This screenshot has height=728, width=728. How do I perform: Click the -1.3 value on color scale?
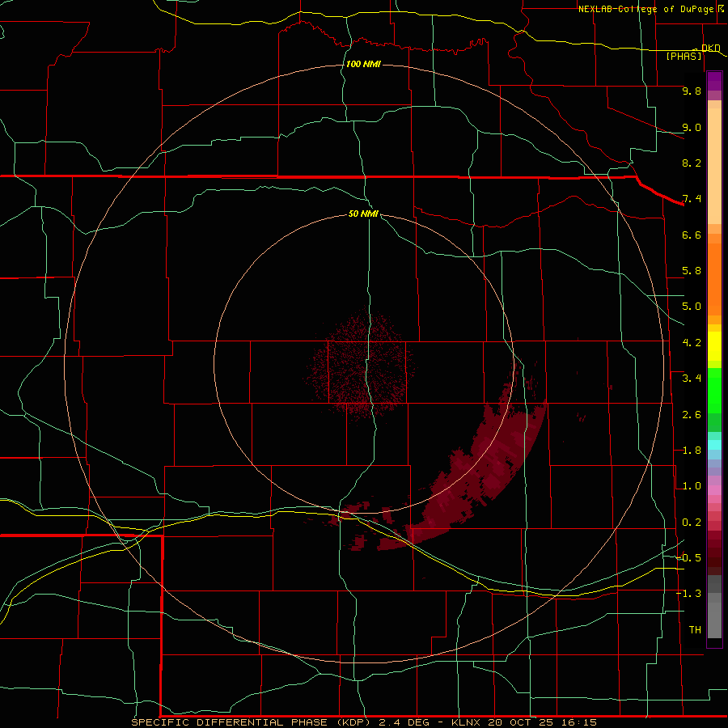pyautogui.click(x=688, y=594)
